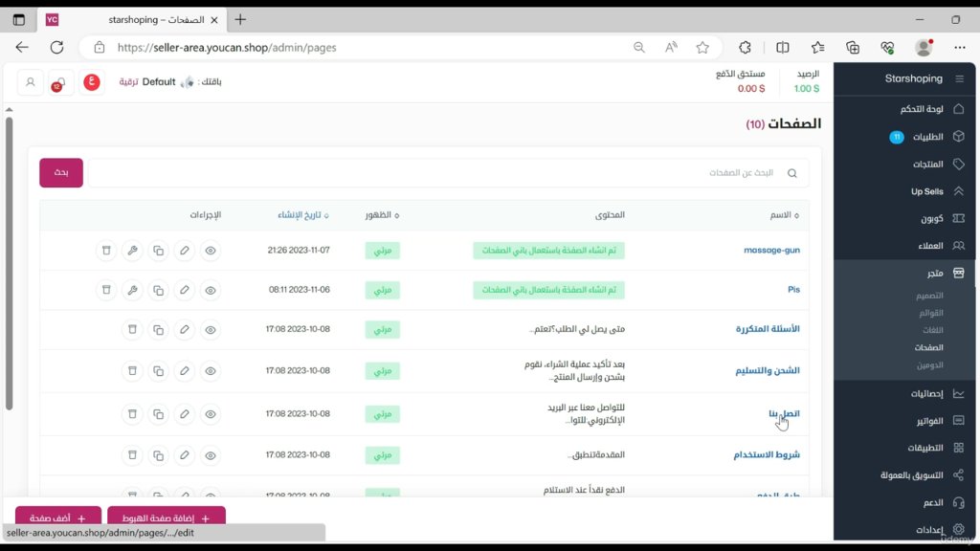Preview the اتصل بنا page
The height and width of the screenshot is (551, 980).
pyautogui.click(x=211, y=414)
